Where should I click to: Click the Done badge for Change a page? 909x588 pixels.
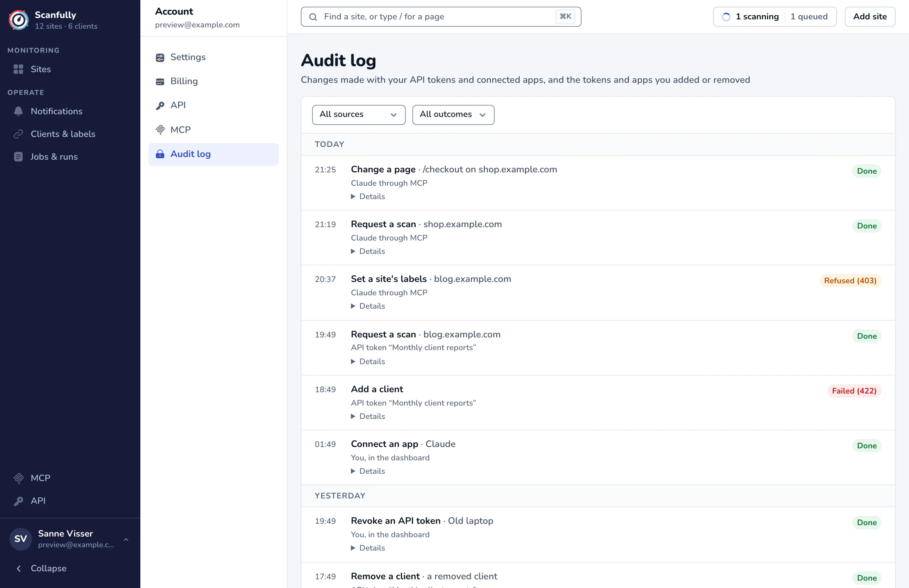coord(867,171)
